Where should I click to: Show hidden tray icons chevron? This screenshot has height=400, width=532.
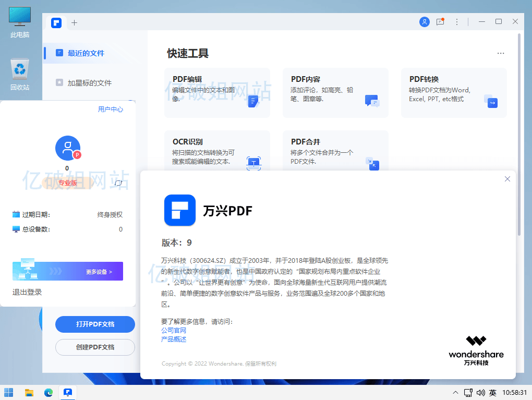click(x=455, y=393)
